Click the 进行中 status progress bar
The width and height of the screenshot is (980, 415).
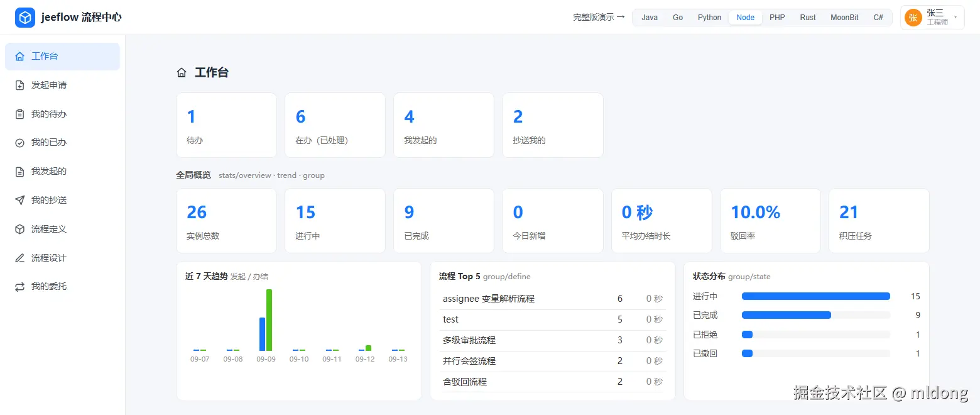click(x=816, y=296)
